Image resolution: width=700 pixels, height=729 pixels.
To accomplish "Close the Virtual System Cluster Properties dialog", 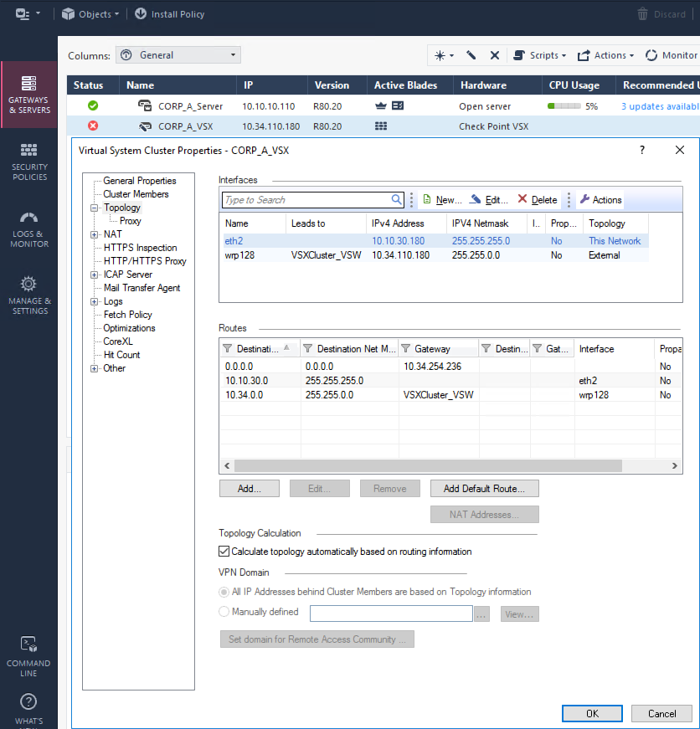I will coord(680,150).
